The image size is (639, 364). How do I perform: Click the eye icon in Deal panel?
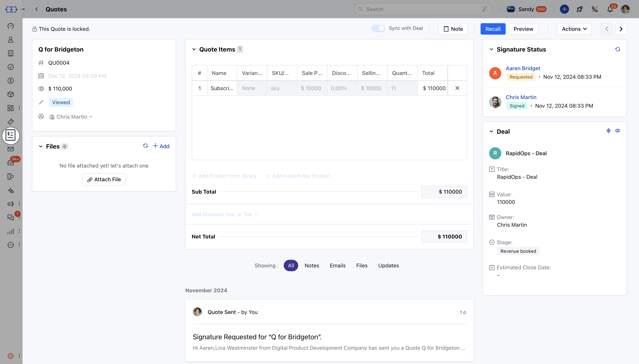[618, 131]
